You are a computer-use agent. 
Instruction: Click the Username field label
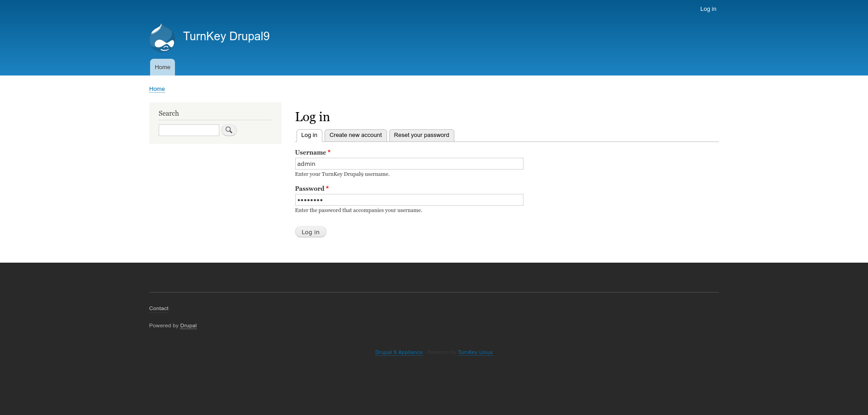(310, 152)
